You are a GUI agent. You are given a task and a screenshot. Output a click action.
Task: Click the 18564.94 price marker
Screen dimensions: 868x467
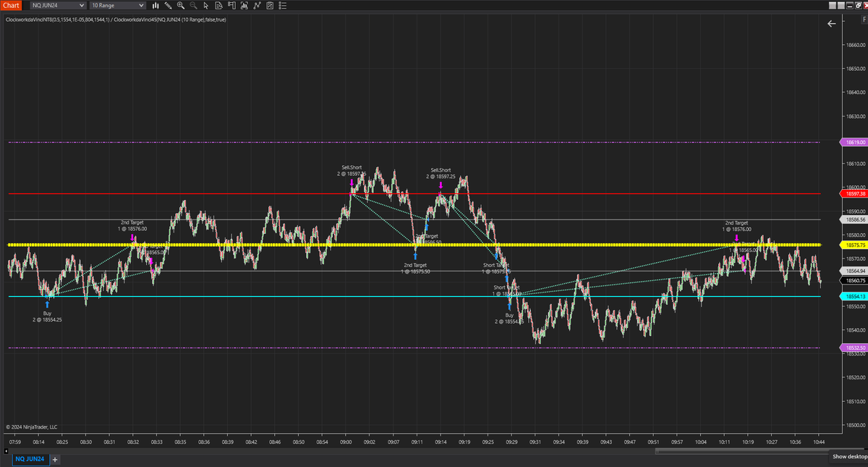coord(854,271)
